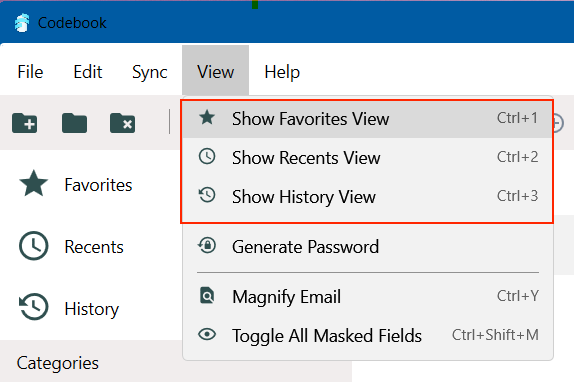Open the Help menu
This screenshot has height=382, width=574.
(x=282, y=72)
